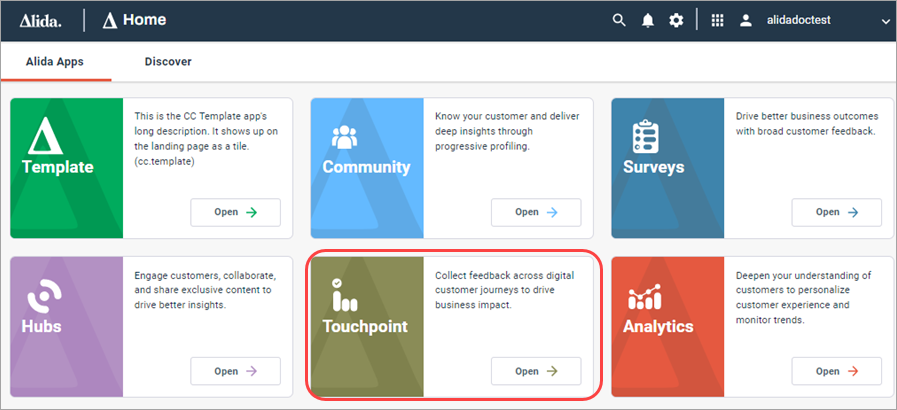This screenshot has width=897, height=410.
Task: Click the Community people icon
Action: 344,138
